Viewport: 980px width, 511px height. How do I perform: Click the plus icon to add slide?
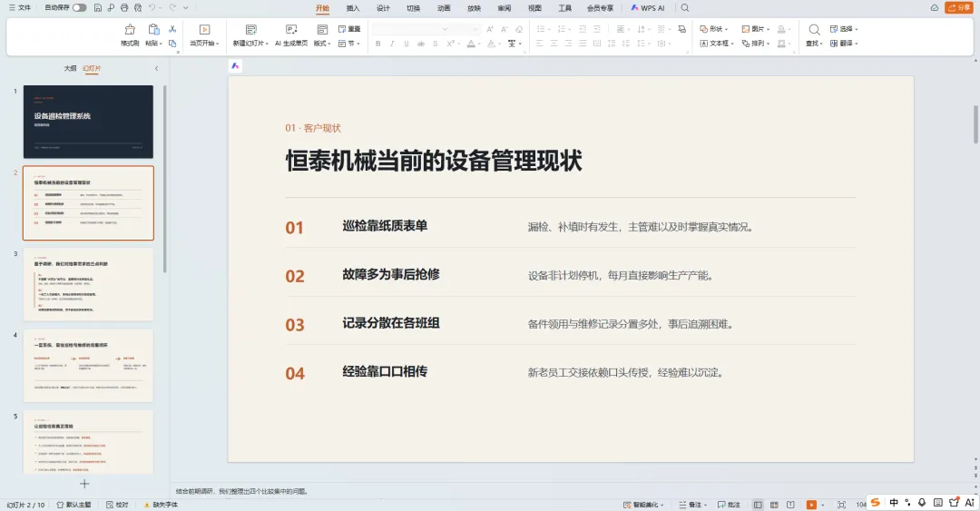[84, 484]
